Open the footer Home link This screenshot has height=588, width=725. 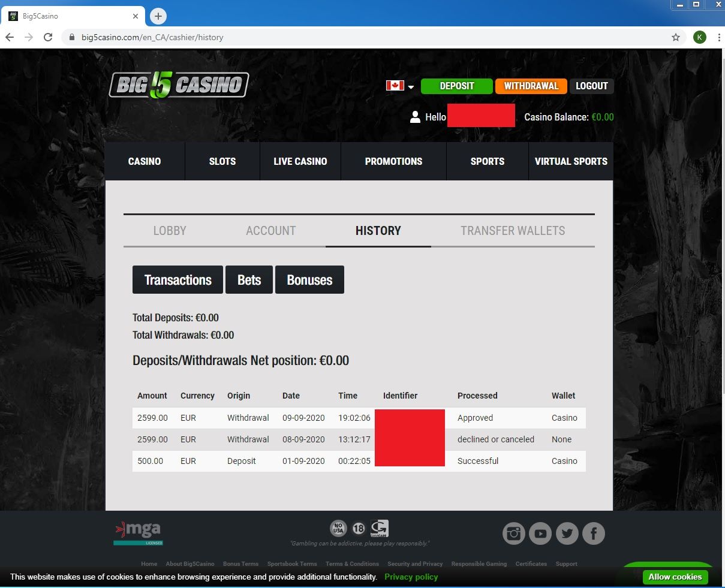coord(149,564)
